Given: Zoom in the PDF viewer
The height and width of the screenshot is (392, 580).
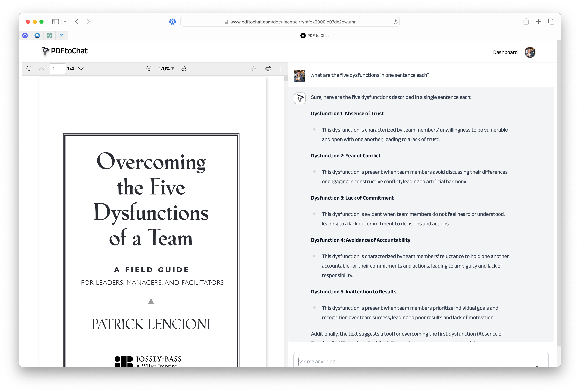Looking at the screenshot, I should tap(183, 69).
